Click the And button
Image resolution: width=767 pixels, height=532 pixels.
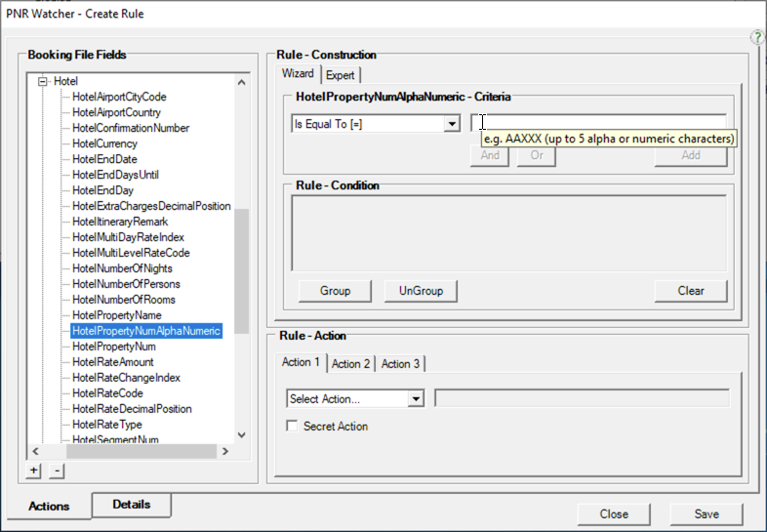[x=490, y=155]
